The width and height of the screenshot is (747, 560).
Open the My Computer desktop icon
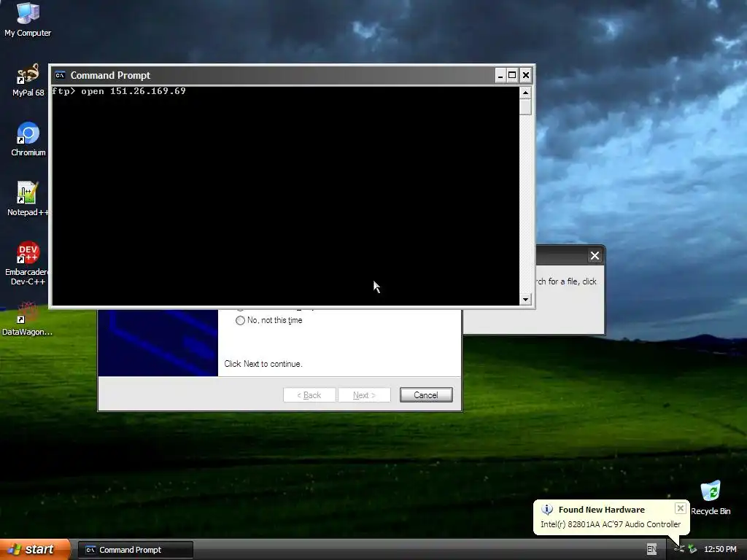28,19
